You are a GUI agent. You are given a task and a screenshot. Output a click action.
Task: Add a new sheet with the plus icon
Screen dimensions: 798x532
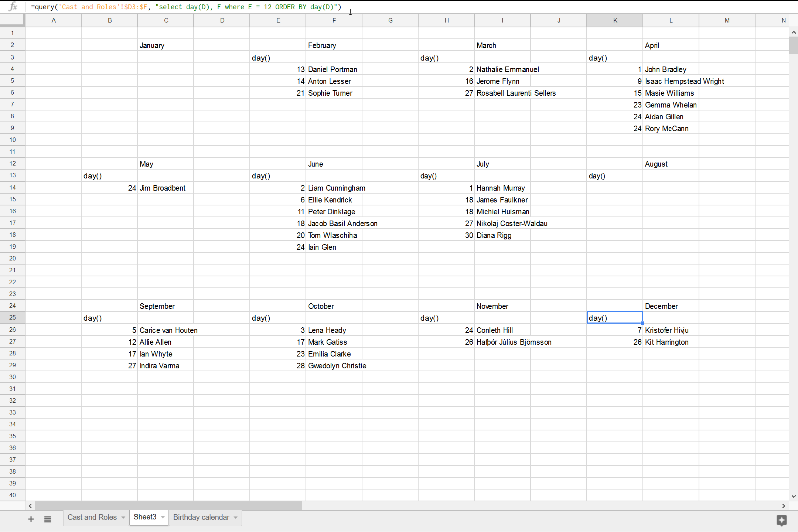(31, 519)
